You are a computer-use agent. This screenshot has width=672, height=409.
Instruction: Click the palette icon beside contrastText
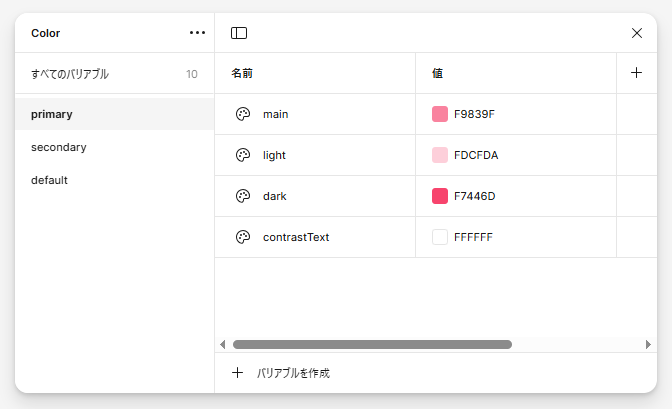tap(243, 237)
